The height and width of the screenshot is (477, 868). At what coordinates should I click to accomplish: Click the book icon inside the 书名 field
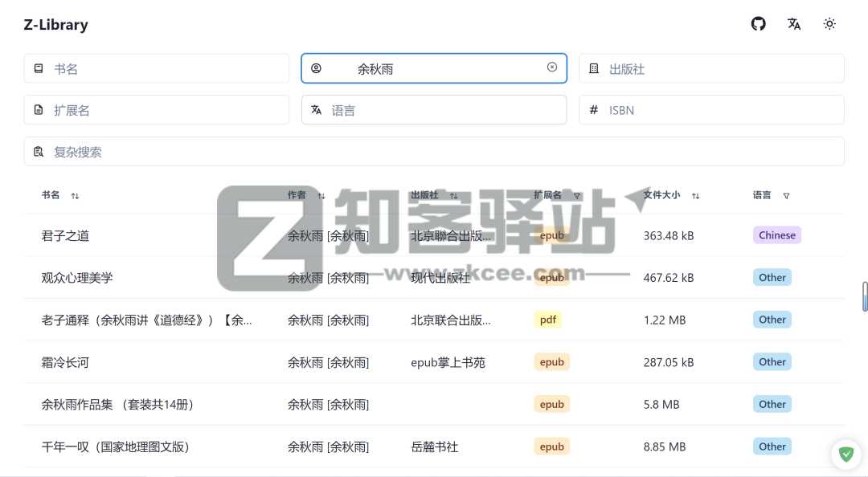[x=38, y=68]
